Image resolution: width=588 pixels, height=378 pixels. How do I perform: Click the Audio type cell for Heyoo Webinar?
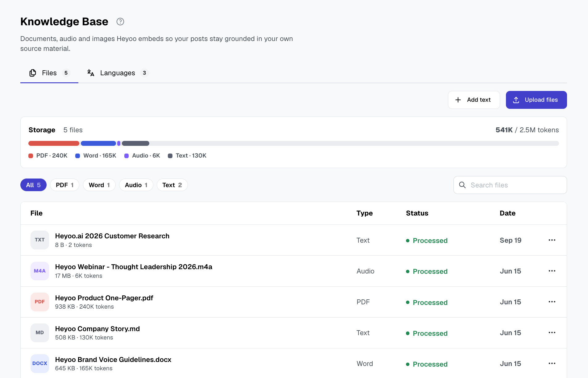click(365, 271)
